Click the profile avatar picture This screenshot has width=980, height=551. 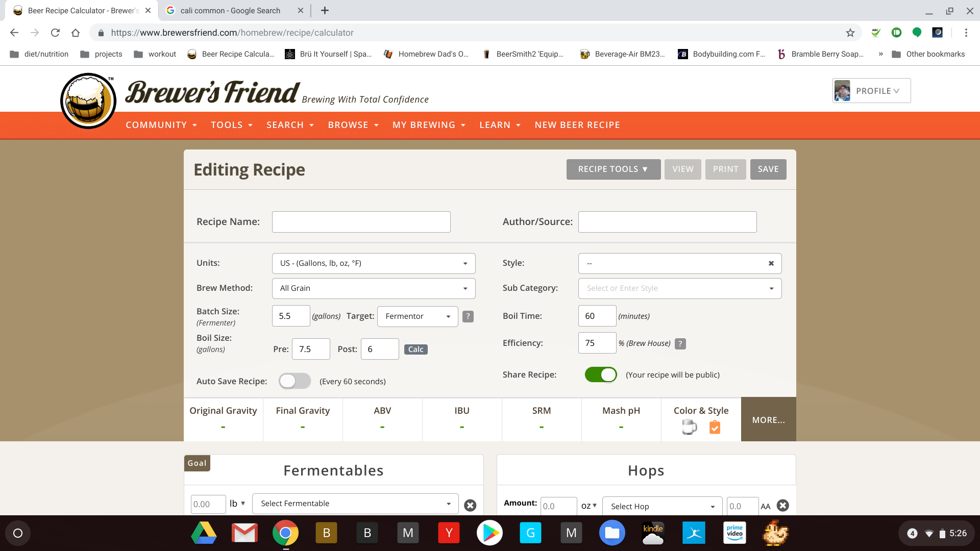point(842,91)
